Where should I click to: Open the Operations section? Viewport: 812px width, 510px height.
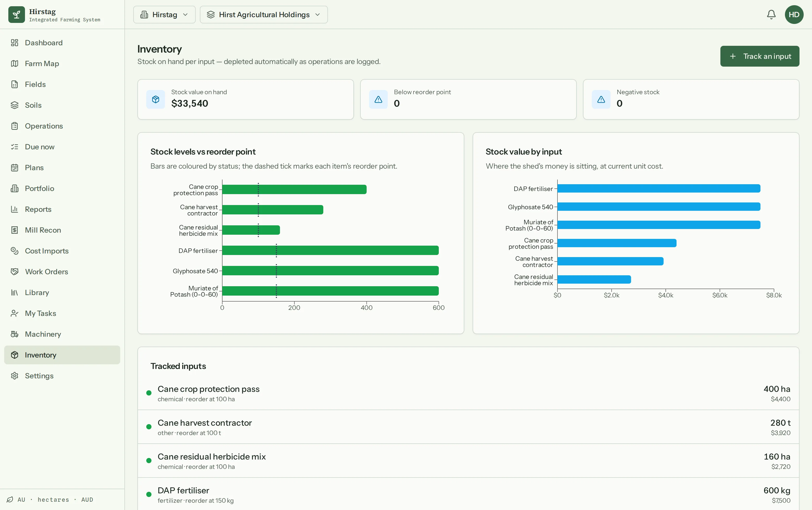click(x=62, y=126)
